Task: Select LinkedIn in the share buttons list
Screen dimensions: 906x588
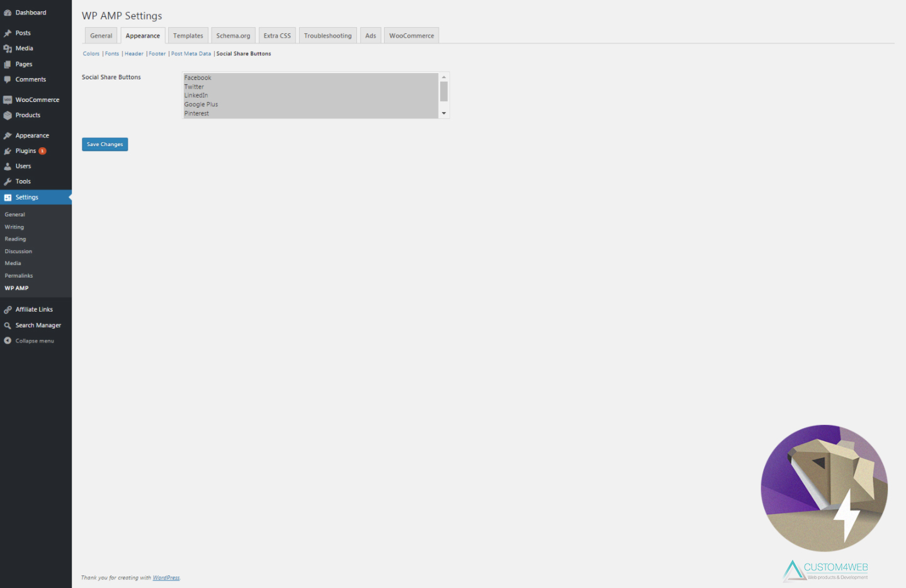Action: point(311,96)
